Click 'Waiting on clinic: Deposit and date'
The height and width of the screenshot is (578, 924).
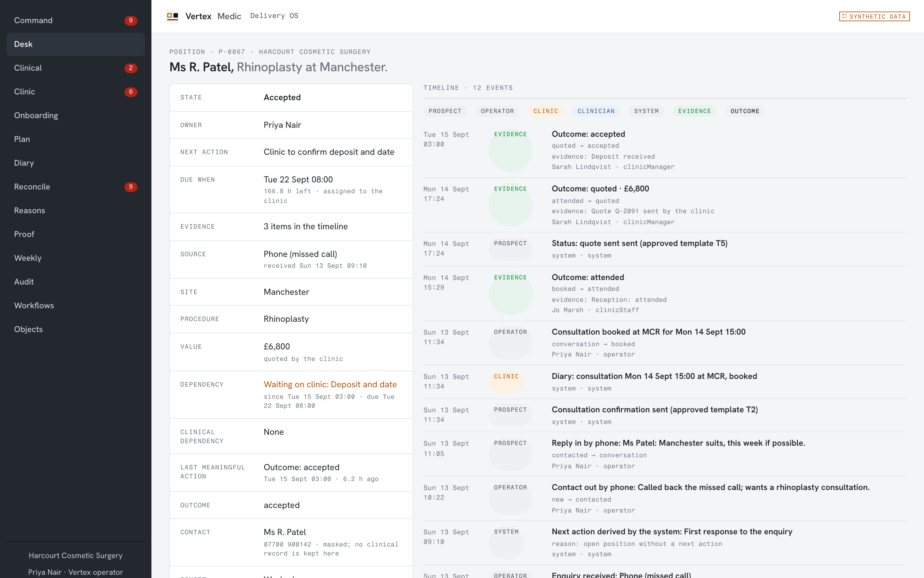pos(330,384)
